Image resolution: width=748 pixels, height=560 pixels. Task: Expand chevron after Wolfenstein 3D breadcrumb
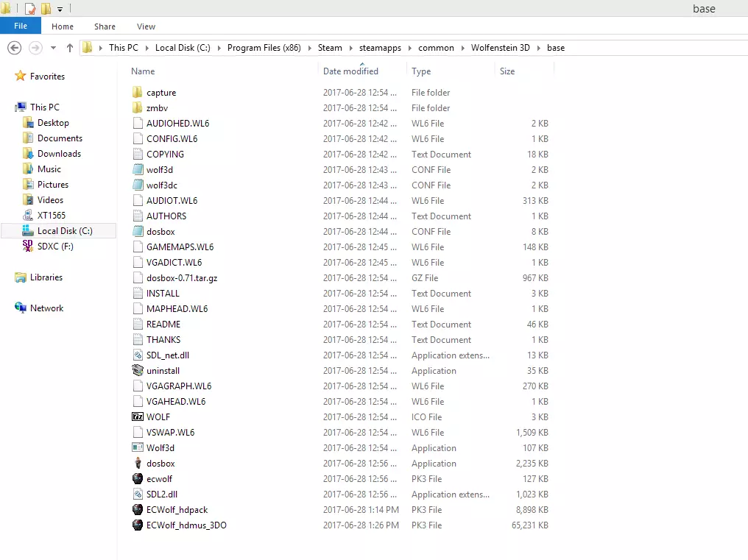(x=539, y=48)
